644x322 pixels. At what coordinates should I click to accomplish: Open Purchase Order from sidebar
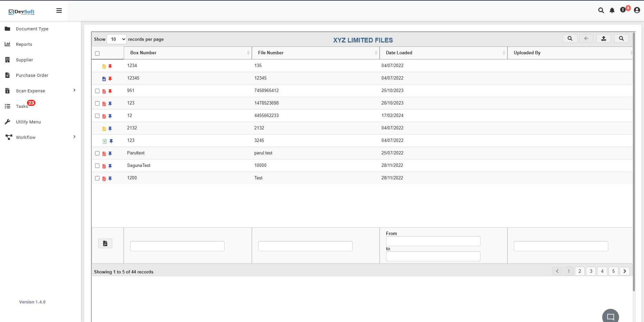point(32,75)
